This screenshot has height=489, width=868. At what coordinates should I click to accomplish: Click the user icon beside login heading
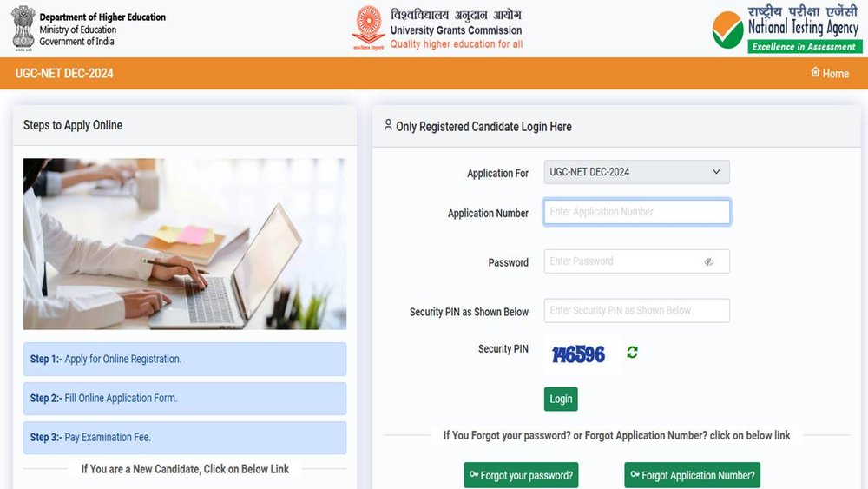(388, 125)
